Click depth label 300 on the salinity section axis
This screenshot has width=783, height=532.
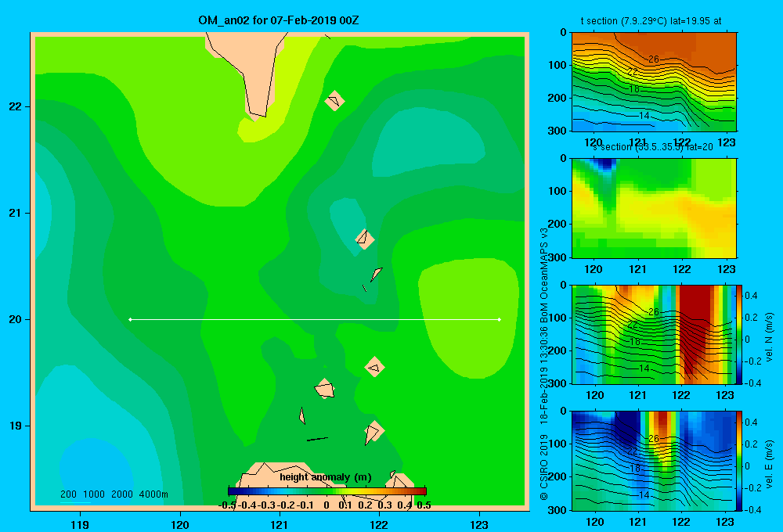tap(557, 257)
